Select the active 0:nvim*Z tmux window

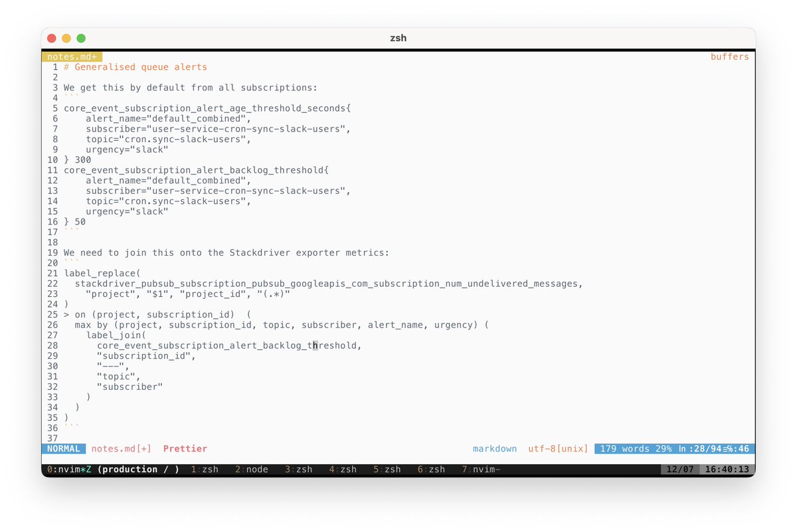coord(69,470)
